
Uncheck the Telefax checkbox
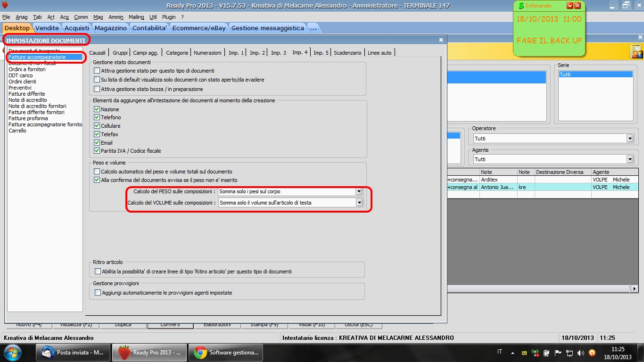click(x=97, y=134)
